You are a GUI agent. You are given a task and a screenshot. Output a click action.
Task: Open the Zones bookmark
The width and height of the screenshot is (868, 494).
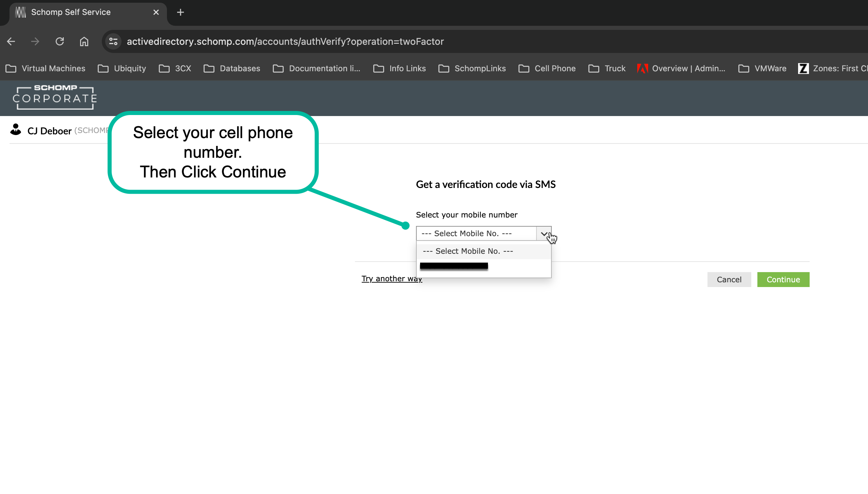pos(832,69)
